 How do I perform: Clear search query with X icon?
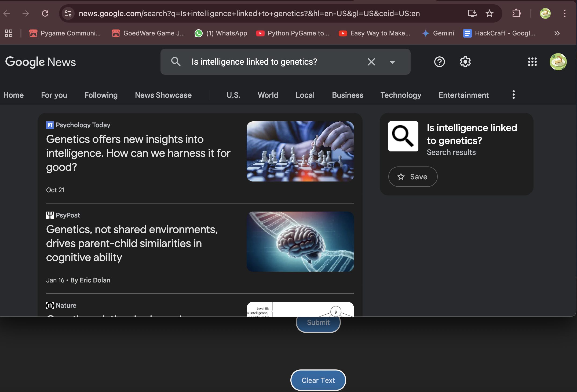[371, 62]
